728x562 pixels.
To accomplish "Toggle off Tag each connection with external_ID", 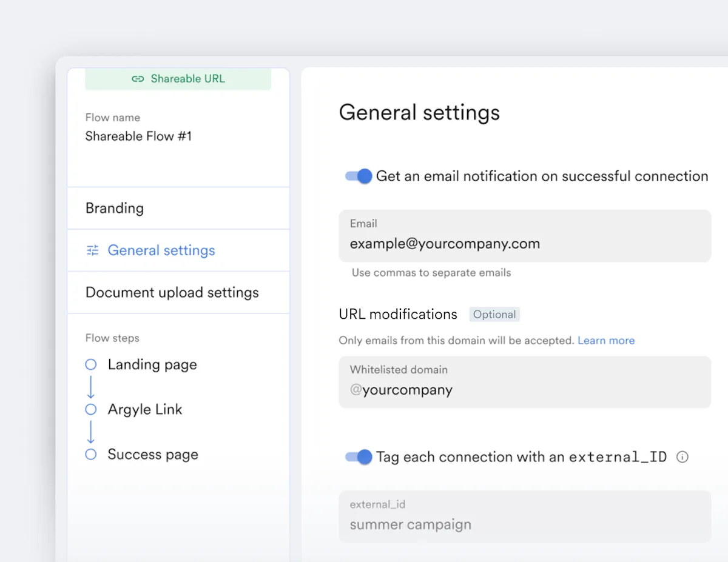I will [x=359, y=457].
